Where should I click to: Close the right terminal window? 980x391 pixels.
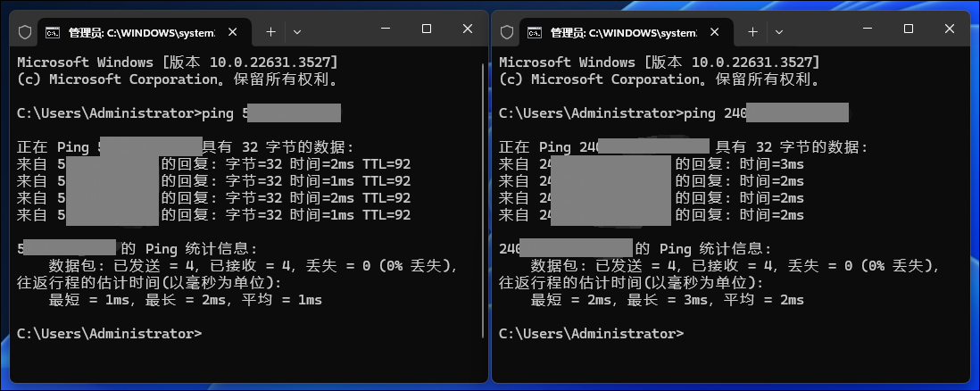click(950, 29)
